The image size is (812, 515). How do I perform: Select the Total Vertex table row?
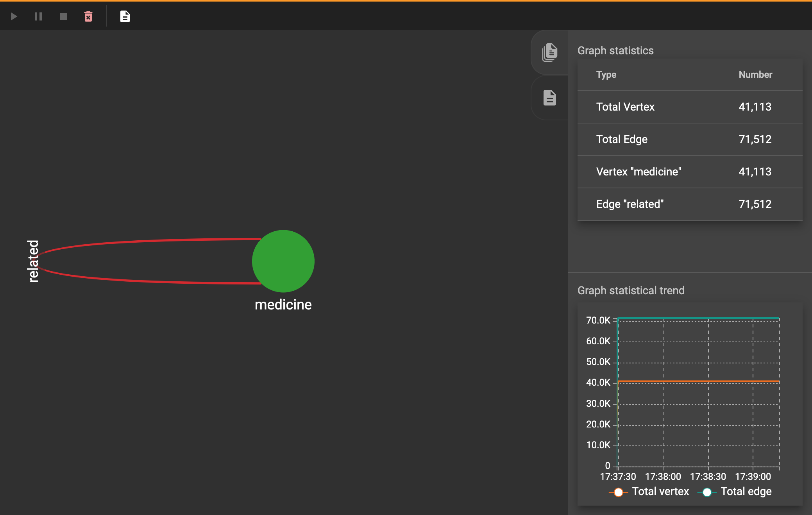(x=690, y=107)
